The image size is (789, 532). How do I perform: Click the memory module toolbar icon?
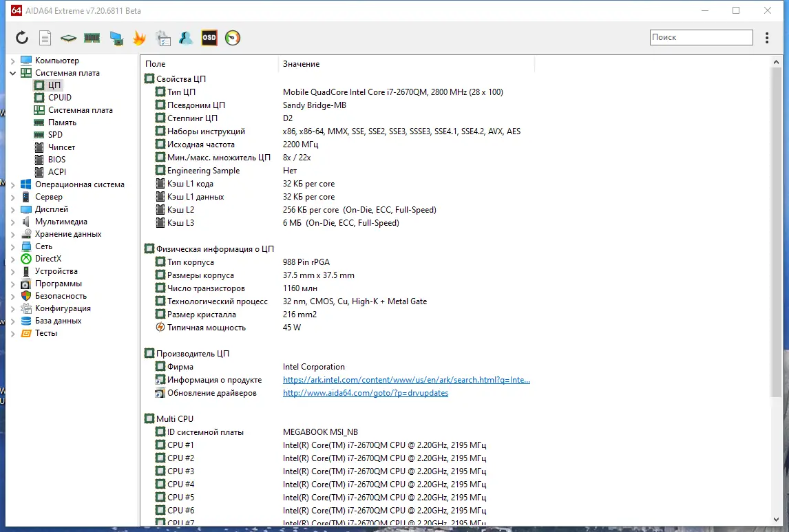click(92, 38)
